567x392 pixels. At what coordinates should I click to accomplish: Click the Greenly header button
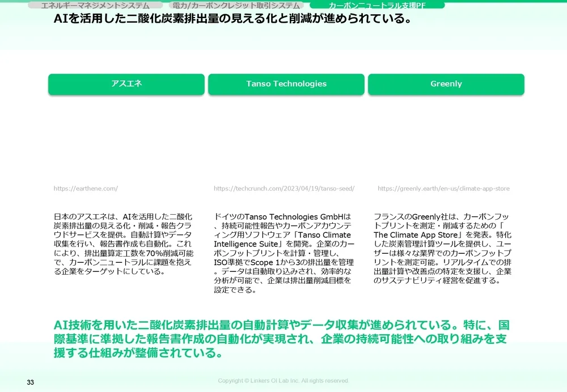click(x=446, y=84)
